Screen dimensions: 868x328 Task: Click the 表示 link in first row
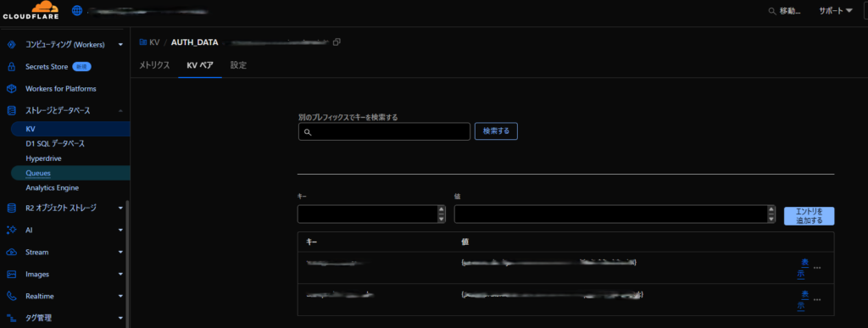tap(802, 268)
